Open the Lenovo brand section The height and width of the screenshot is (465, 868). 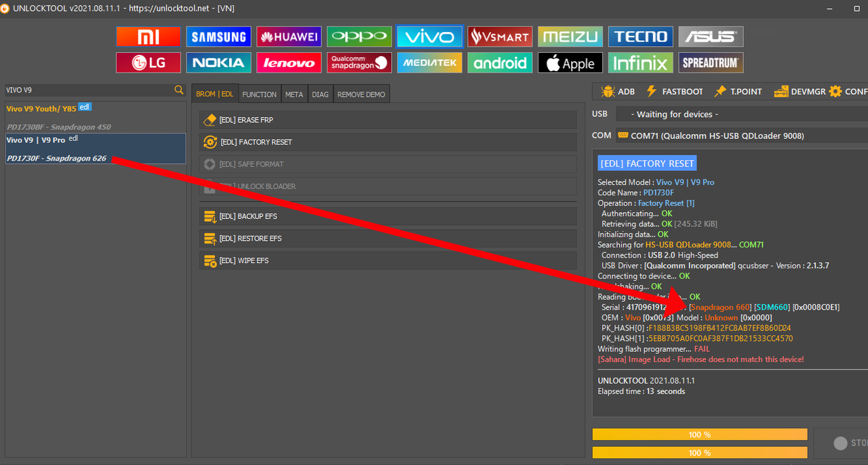pos(289,63)
